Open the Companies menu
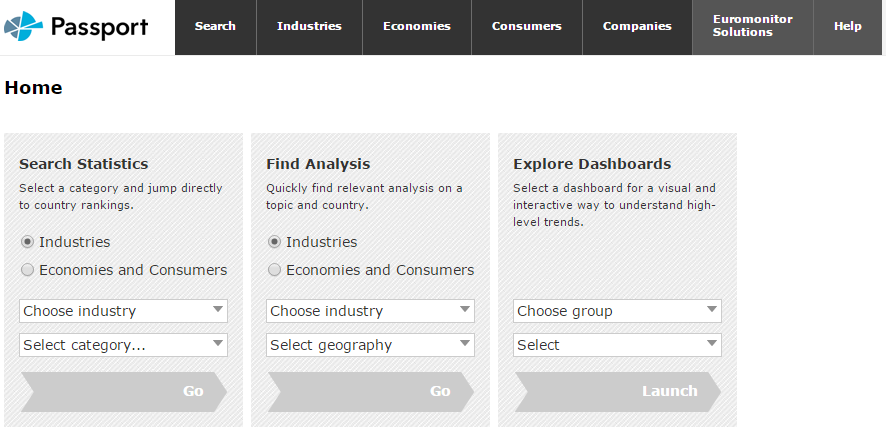Screen dimensions: 886x438 (x=637, y=27)
